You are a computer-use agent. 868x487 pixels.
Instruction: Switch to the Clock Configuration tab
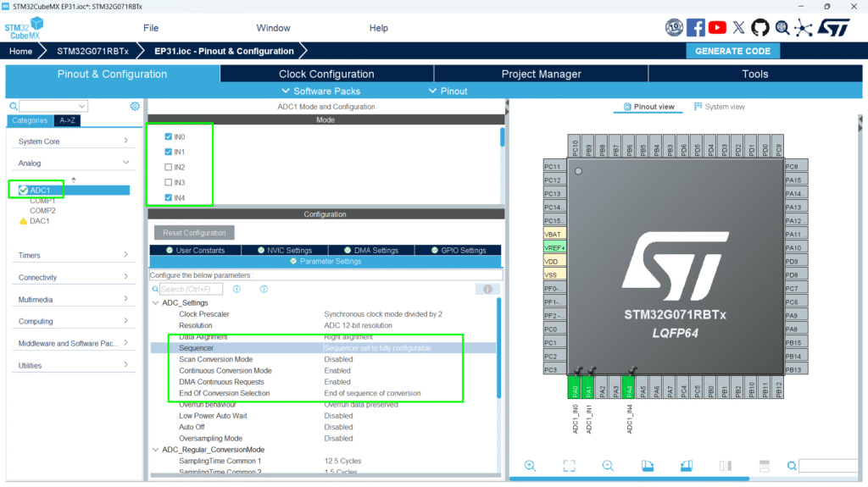tap(326, 74)
